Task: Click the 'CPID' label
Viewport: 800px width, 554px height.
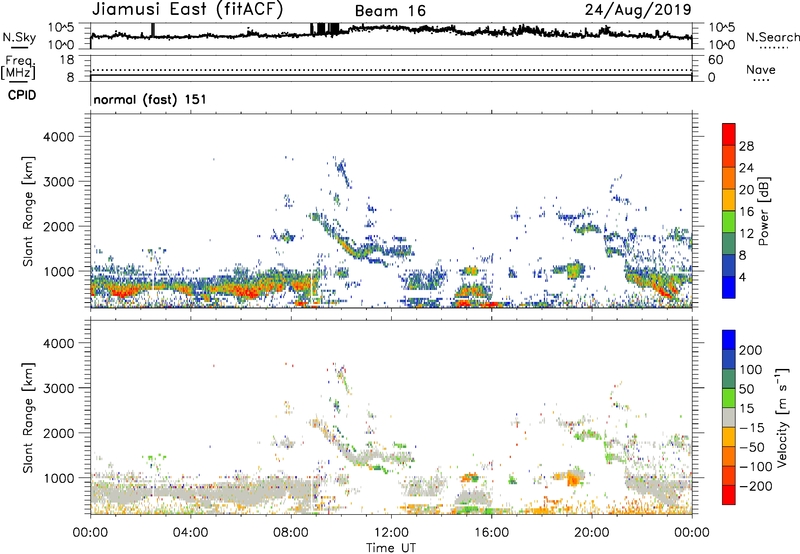Action: [22, 95]
